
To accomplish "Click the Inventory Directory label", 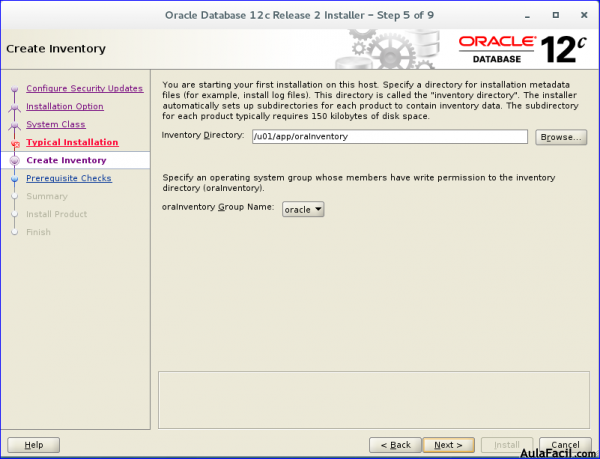I will pyautogui.click(x=203, y=135).
